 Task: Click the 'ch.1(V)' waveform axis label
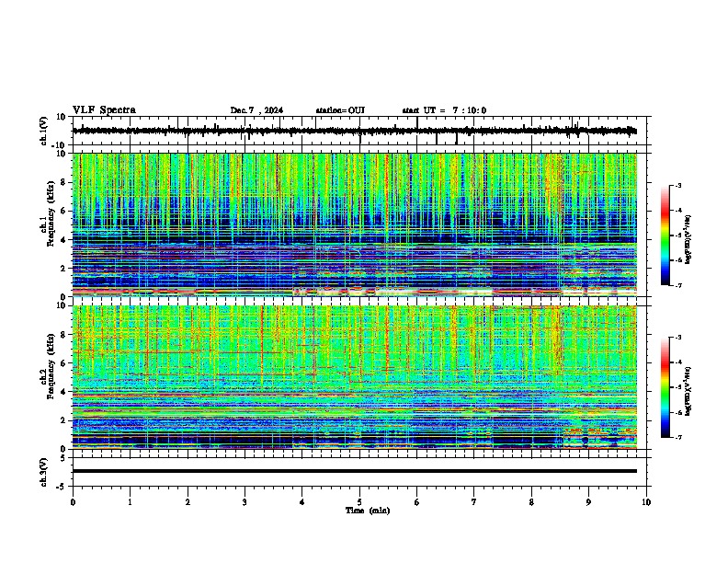click(x=44, y=131)
